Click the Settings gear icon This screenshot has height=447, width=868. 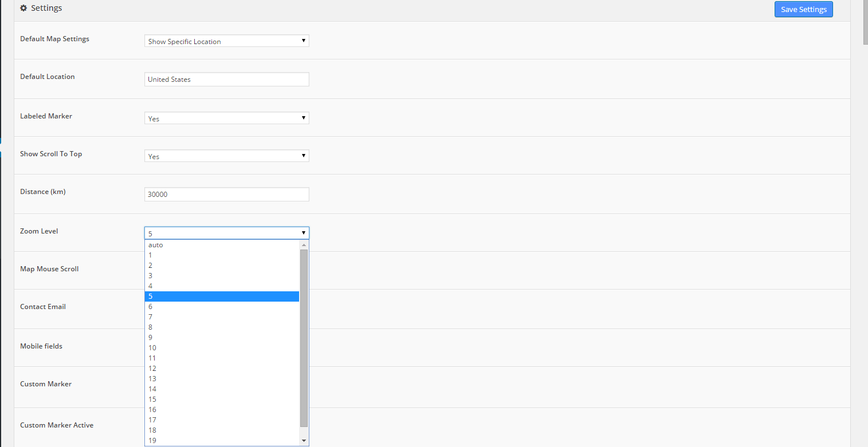(x=23, y=8)
